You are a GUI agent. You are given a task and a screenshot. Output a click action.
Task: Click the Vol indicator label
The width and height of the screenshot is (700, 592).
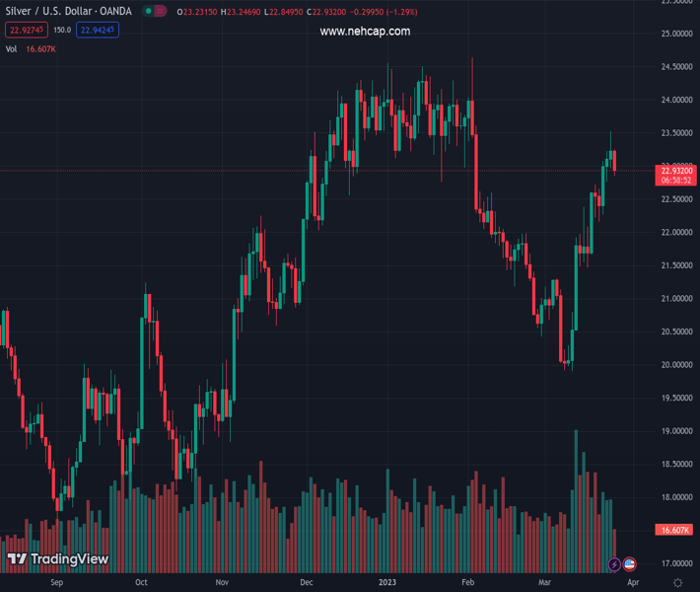click(12, 48)
